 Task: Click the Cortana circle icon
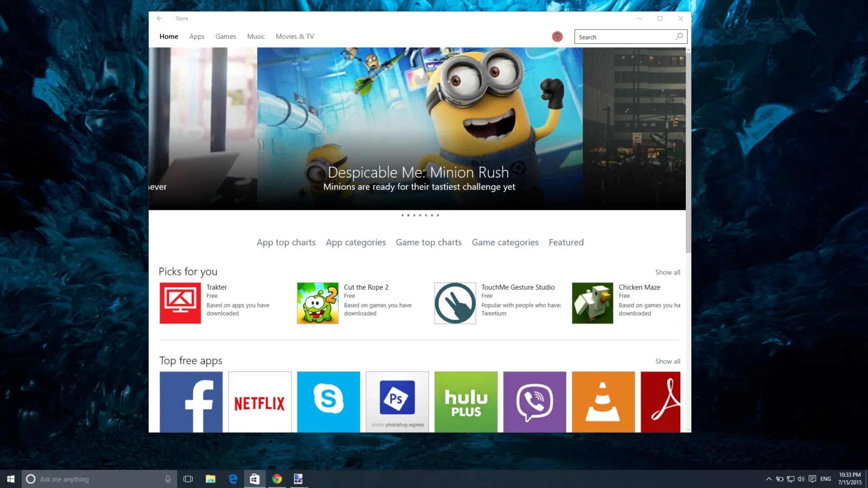click(31, 479)
